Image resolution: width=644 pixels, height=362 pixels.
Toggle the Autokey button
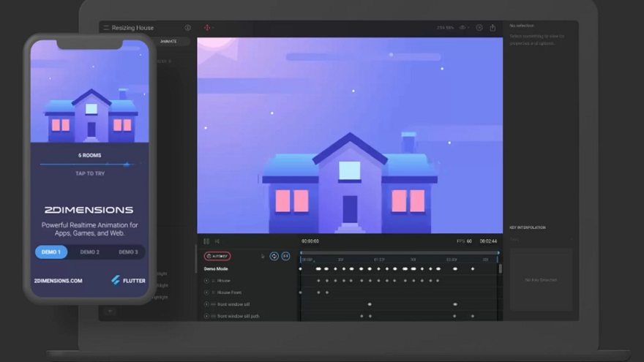point(217,256)
